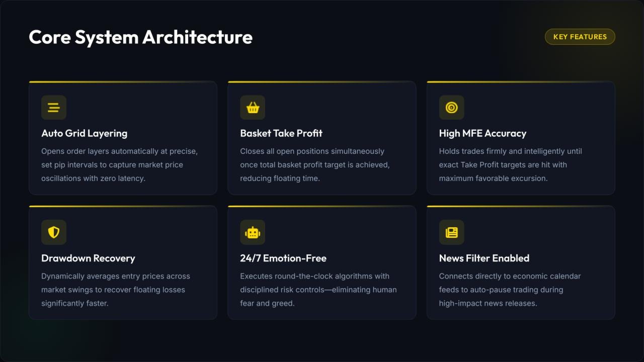Screen dimensions: 644x362
Task: Click the News Filter Enabled description text
Action: coord(510,290)
